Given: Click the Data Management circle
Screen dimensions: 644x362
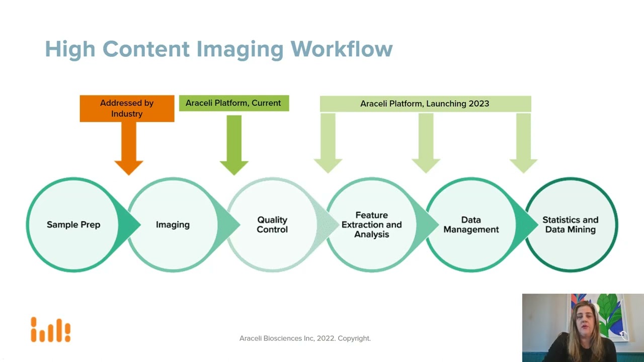Looking at the screenshot, I should coord(471,225).
